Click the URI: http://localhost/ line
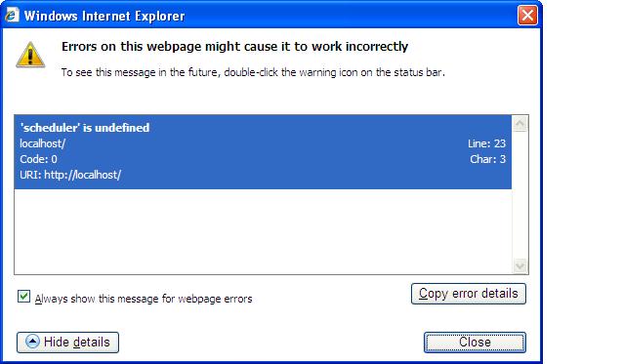The image size is (623, 364). (70, 175)
